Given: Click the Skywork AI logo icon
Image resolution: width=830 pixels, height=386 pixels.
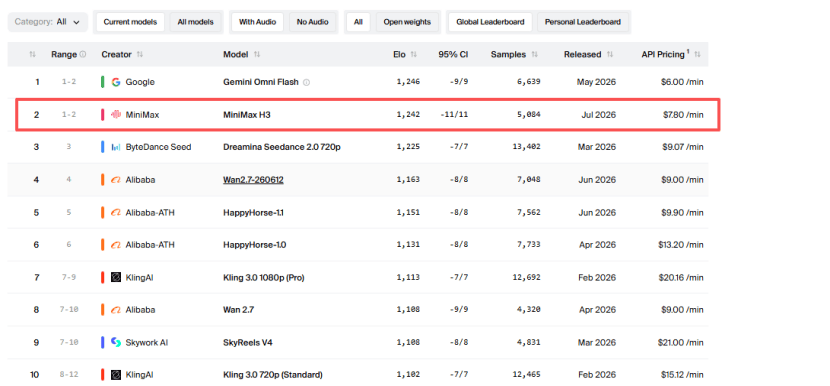Looking at the screenshot, I should (116, 343).
